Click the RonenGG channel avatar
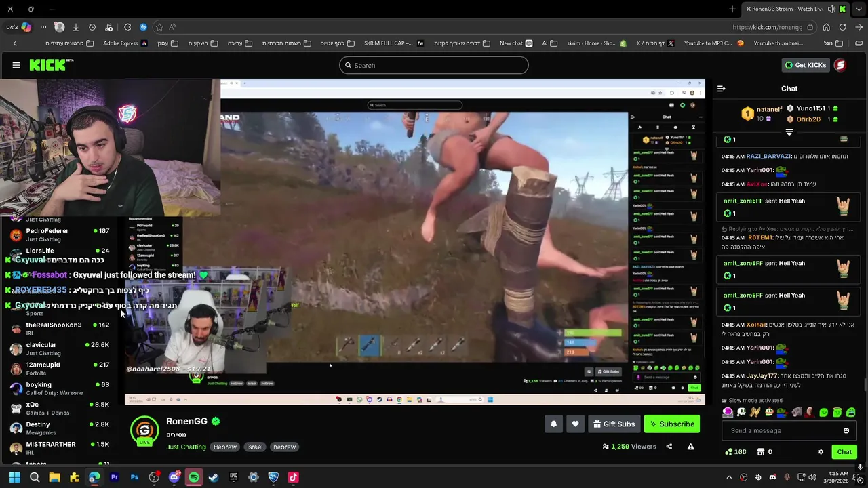The height and width of the screenshot is (488, 868). pos(144,430)
